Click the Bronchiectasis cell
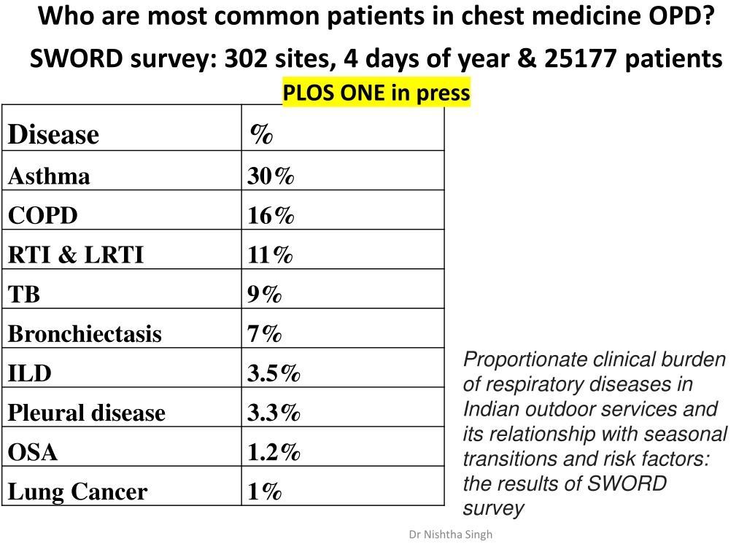 pyautogui.click(x=122, y=329)
